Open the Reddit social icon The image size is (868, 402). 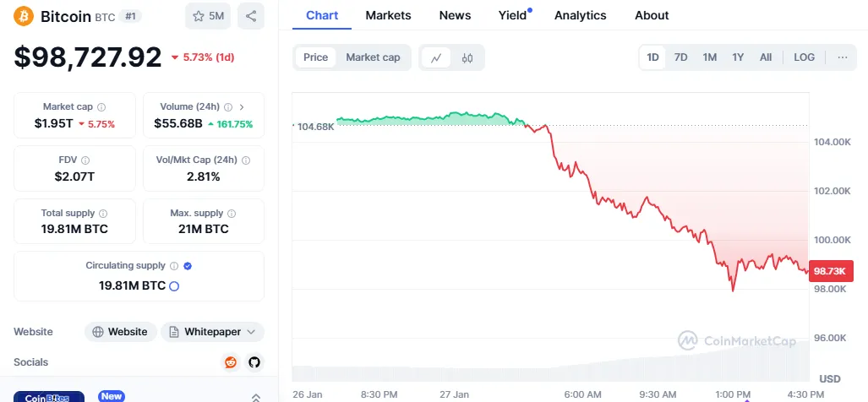click(x=231, y=362)
